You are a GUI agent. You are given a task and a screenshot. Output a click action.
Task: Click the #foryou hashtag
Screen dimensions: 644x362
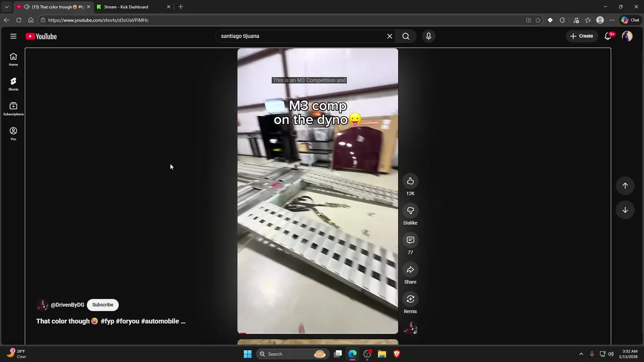127,321
